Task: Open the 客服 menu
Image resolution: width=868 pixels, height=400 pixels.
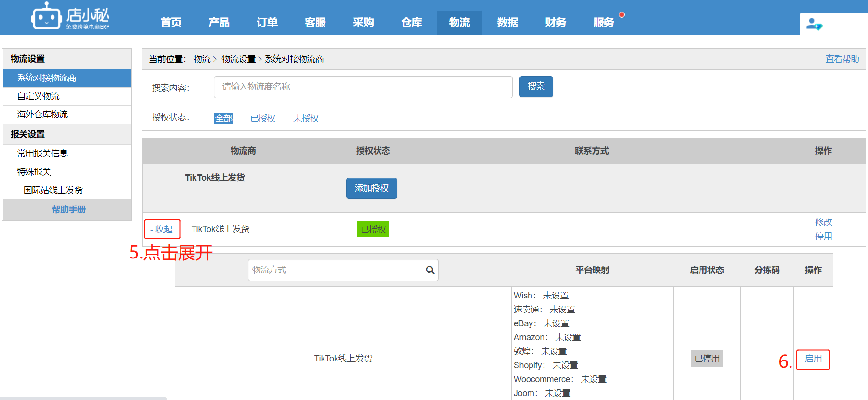Action: click(315, 23)
